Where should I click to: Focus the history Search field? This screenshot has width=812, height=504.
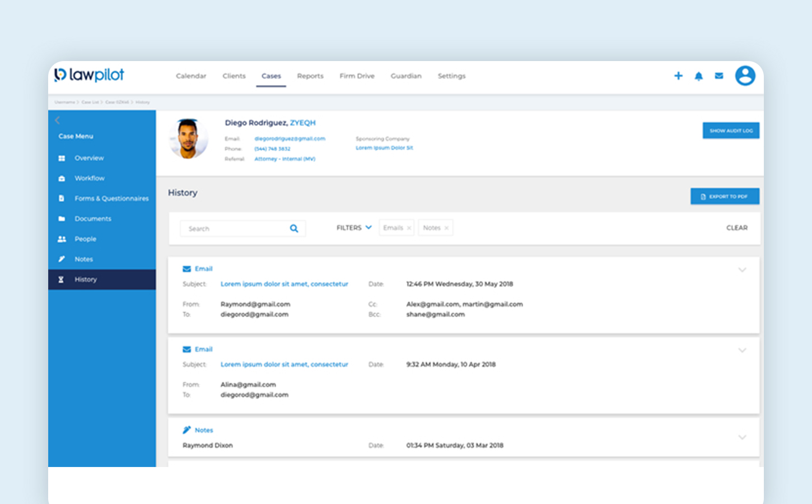pyautogui.click(x=242, y=228)
